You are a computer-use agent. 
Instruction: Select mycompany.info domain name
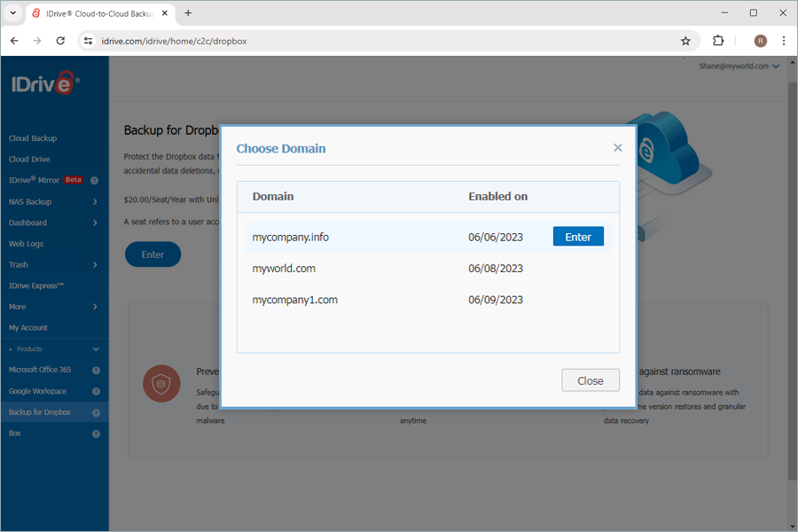(291, 238)
